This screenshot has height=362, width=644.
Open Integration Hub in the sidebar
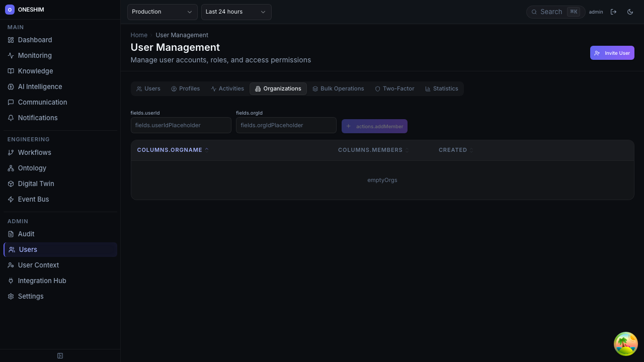[x=42, y=281]
